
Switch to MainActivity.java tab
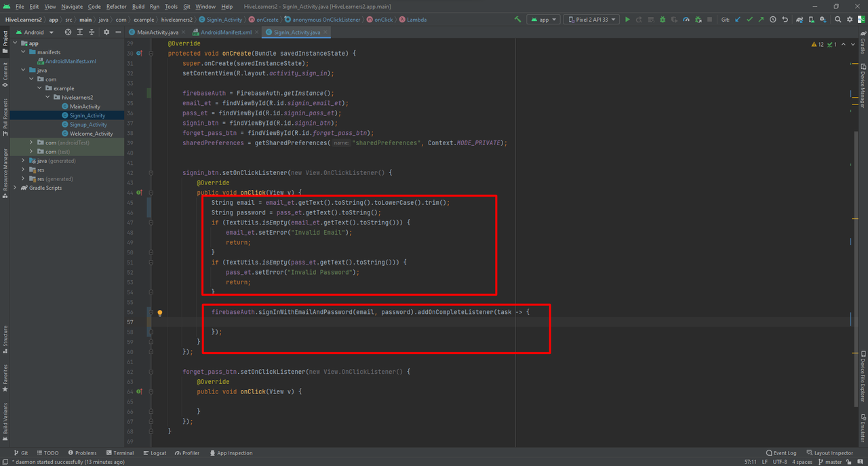click(x=157, y=32)
